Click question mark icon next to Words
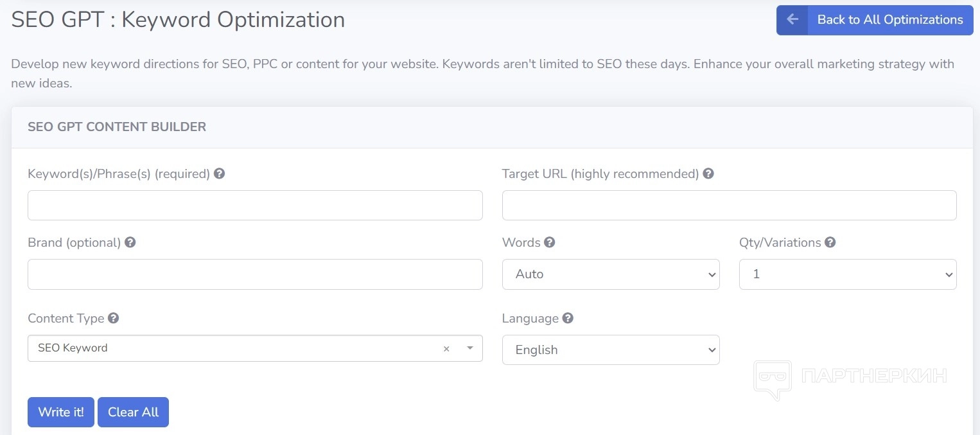Viewport: 980px width, 435px height. click(x=549, y=242)
